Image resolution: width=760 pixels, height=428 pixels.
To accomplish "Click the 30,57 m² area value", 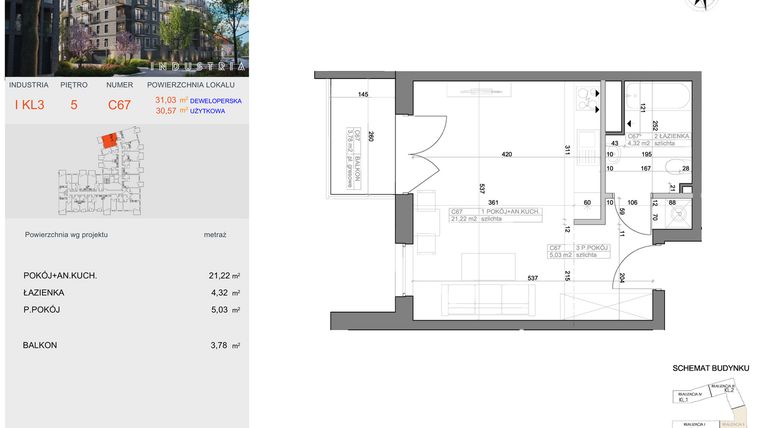I will click(172, 111).
